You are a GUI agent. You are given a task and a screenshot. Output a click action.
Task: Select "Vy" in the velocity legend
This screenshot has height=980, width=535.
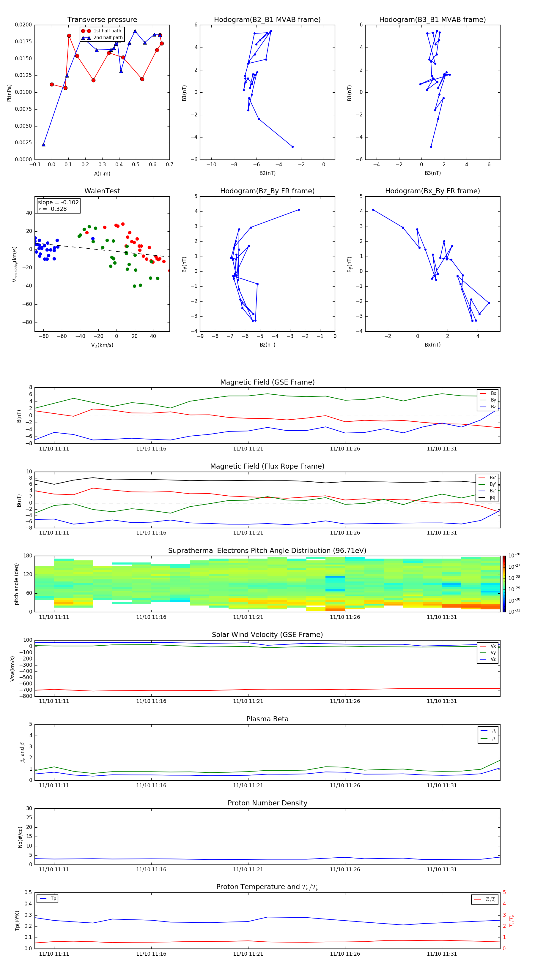pyautogui.click(x=488, y=653)
